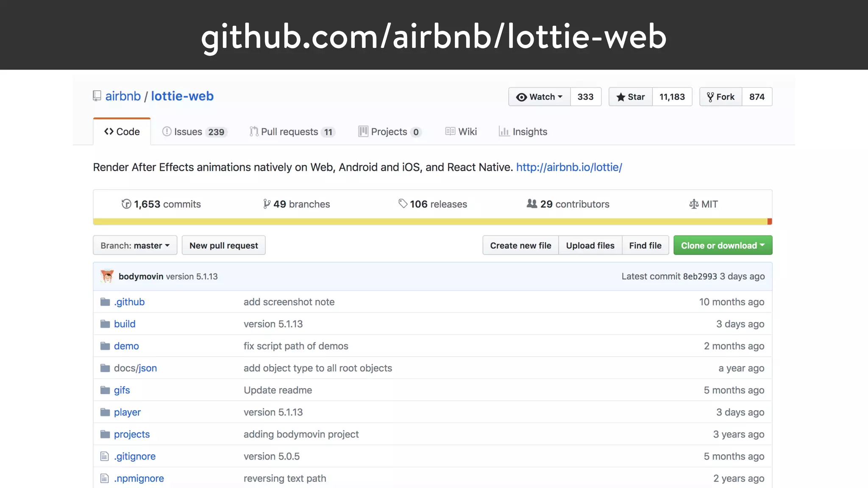Open latest commit 8eb2993 hash
Image resolution: width=868 pixels, height=488 pixels.
[700, 276]
